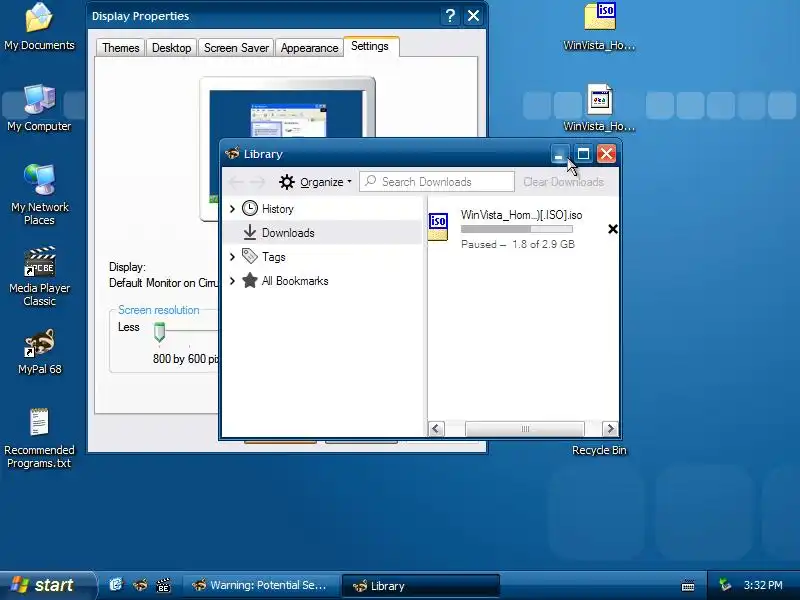
Task: Click the help question mark in Display Properties
Action: click(449, 16)
